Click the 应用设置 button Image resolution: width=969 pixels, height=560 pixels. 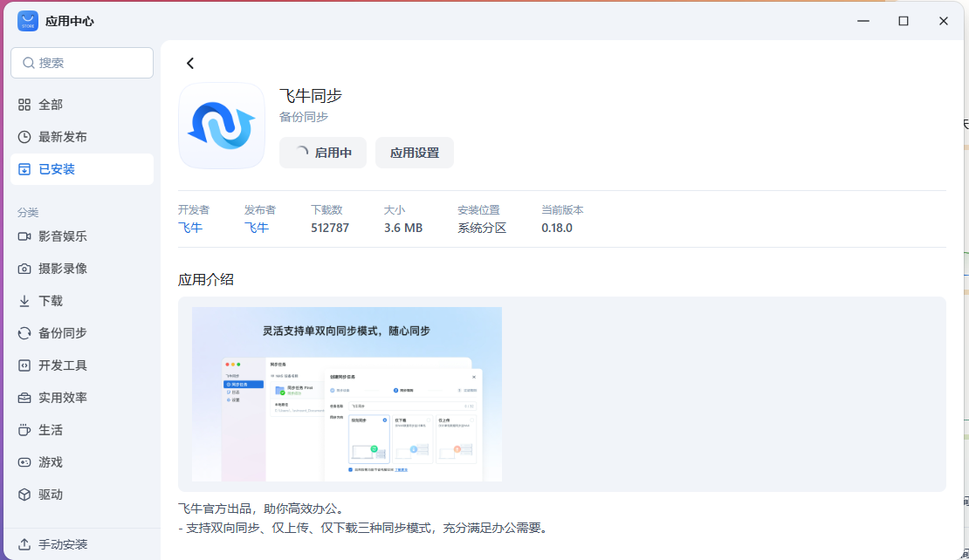point(415,153)
